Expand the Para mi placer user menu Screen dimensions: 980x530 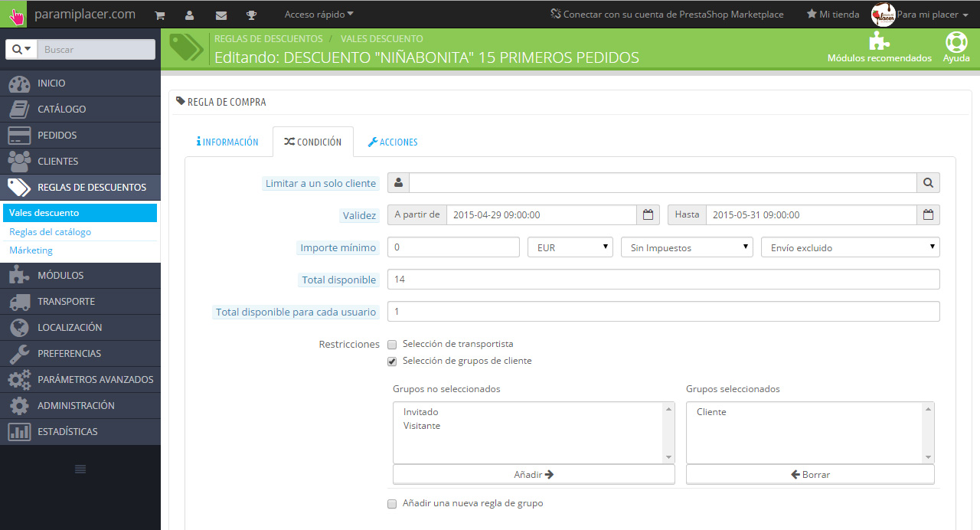(933, 15)
